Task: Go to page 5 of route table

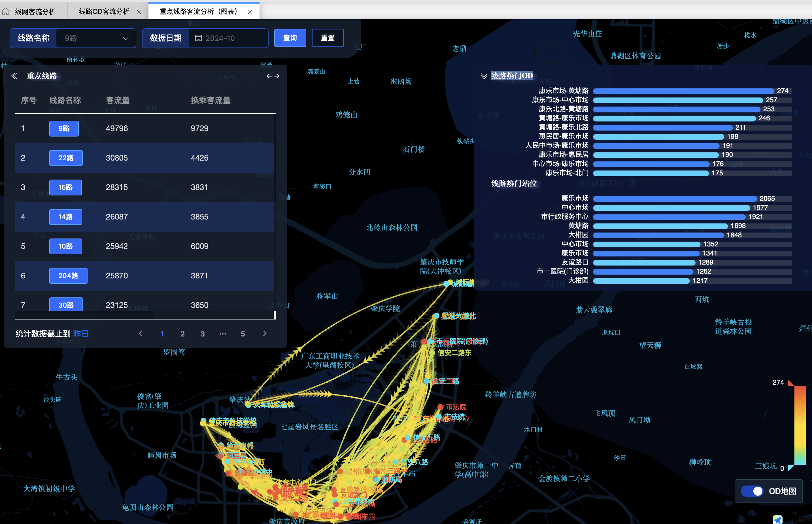Action: tap(243, 334)
